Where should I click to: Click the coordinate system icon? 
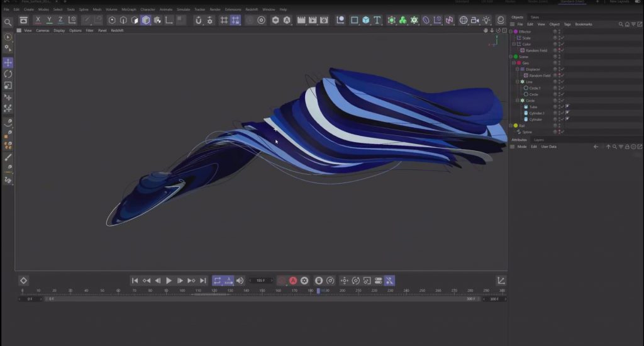click(x=72, y=20)
